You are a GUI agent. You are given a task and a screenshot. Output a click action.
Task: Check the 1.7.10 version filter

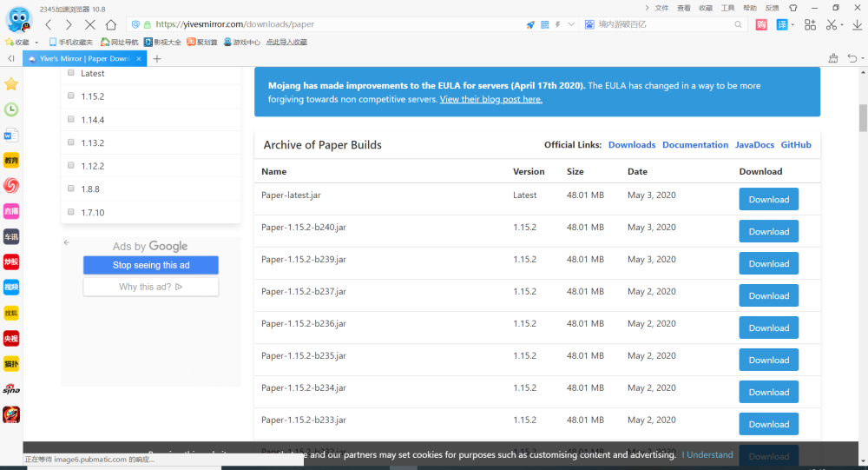[71, 212]
